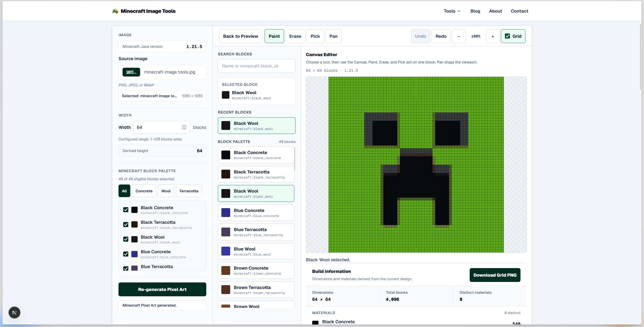Click the Minecraft Image Tools site title

[148, 11]
